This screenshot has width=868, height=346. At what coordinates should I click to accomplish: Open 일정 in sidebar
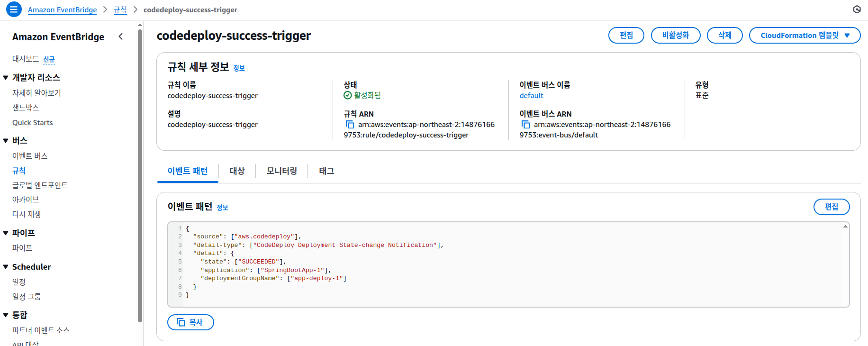[x=19, y=282]
